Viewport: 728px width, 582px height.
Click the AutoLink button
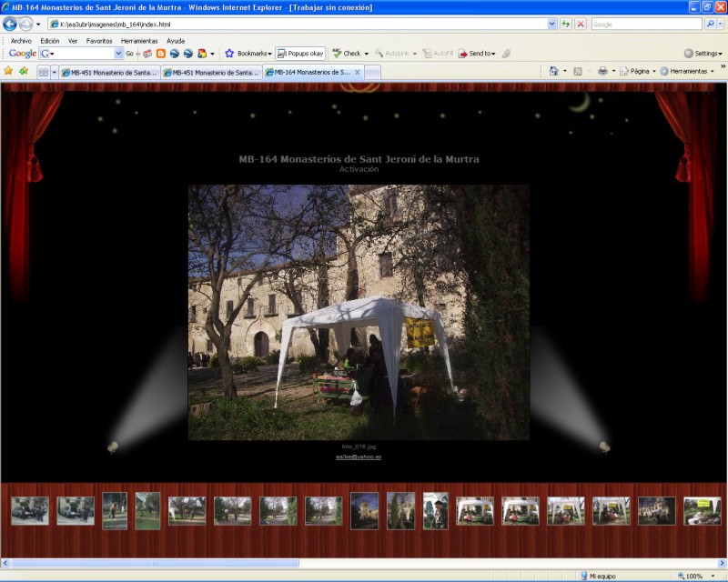(393, 54)
